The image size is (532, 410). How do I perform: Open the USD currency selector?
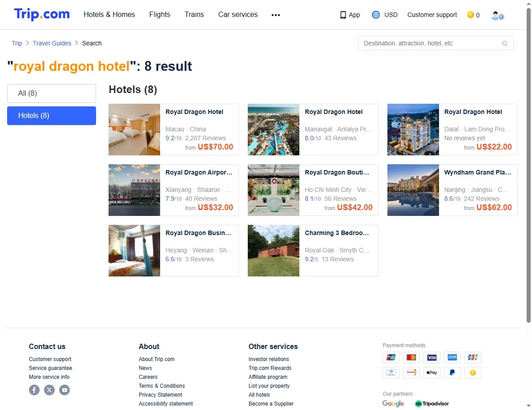(391, 15)
